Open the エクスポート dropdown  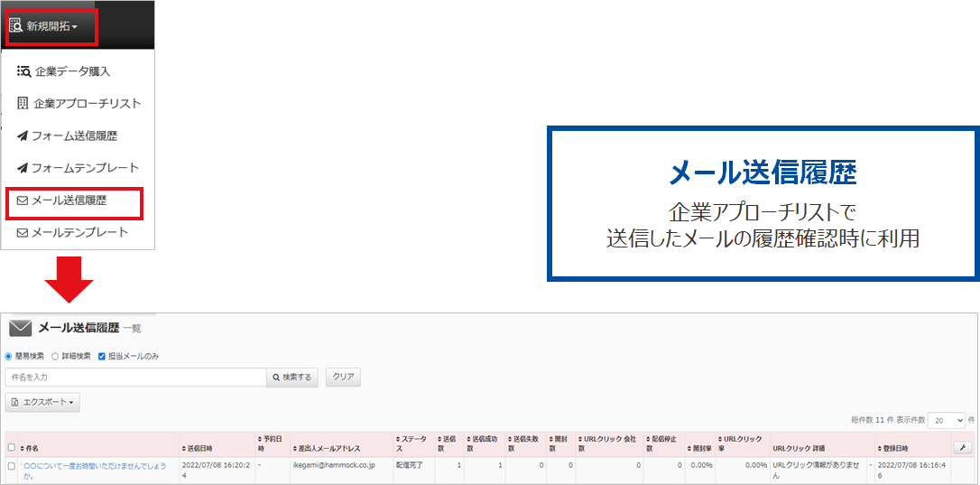tap(42, 403)
